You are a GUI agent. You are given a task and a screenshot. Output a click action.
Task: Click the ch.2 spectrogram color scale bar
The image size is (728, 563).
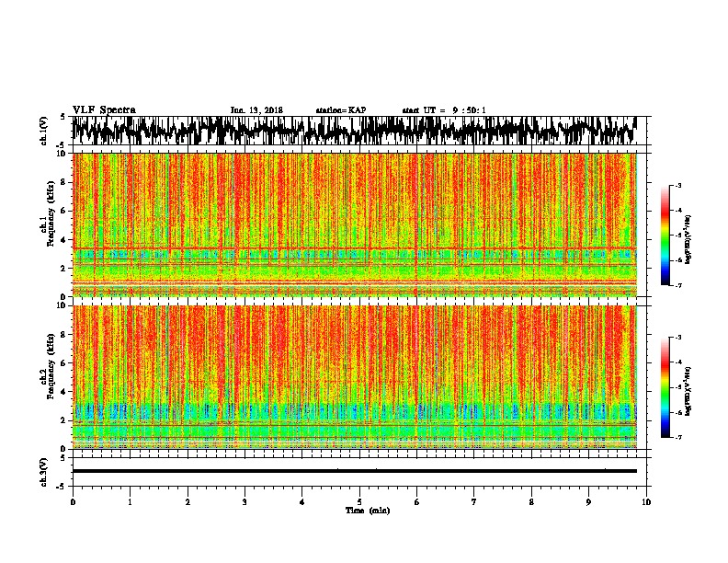[x=665, y=387]
